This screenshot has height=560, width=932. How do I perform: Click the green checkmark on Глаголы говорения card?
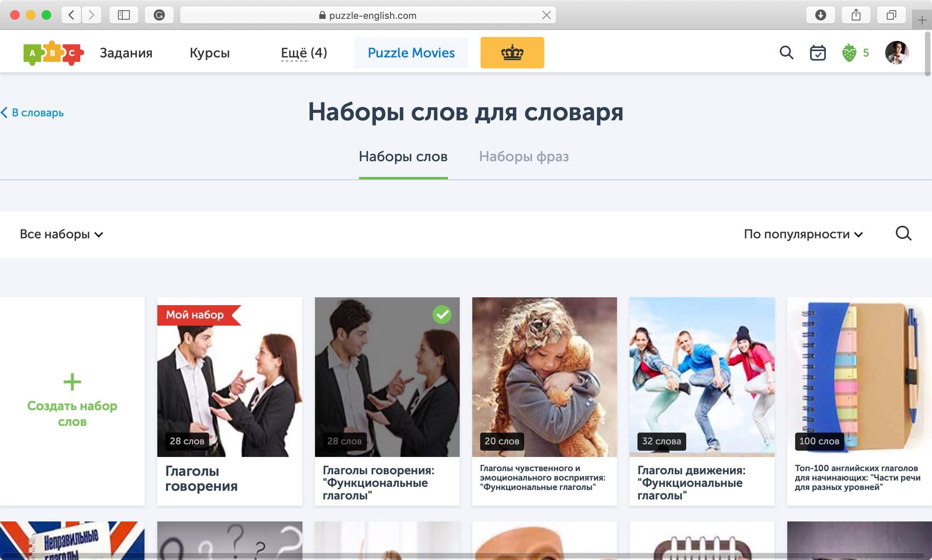point(442,315)
